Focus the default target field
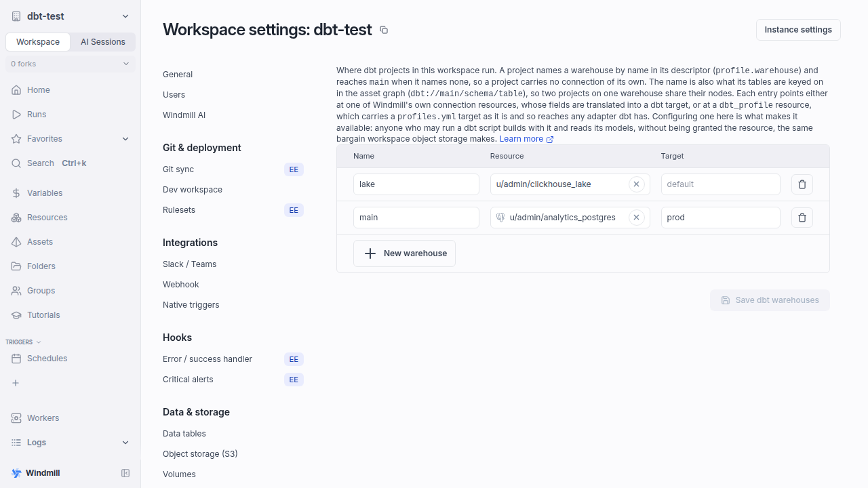This screenshot has width=868, height=488. pyautogui.click(x=721, y=184)
